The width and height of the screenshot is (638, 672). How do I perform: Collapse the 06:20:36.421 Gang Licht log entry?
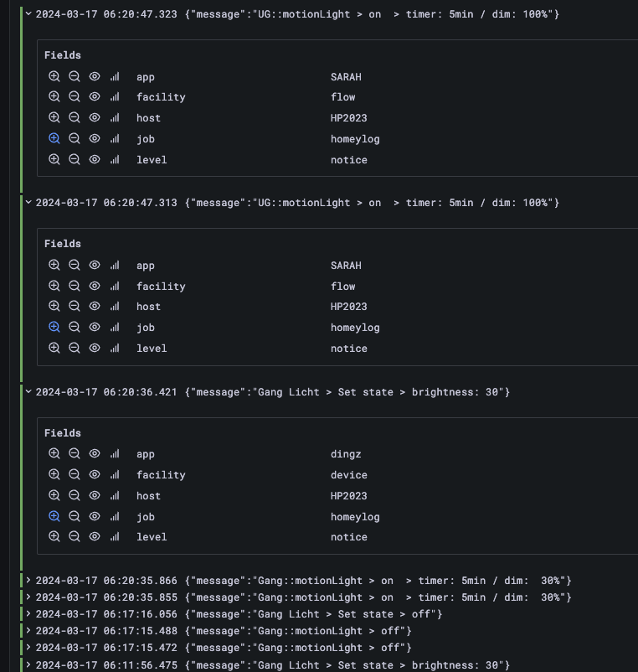tap(29, 391)
